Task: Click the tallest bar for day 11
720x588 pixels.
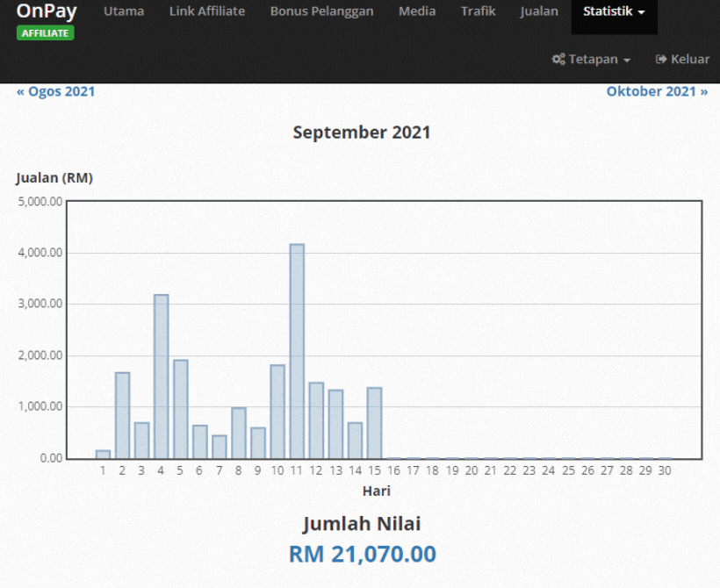Action: coord(297,351)
